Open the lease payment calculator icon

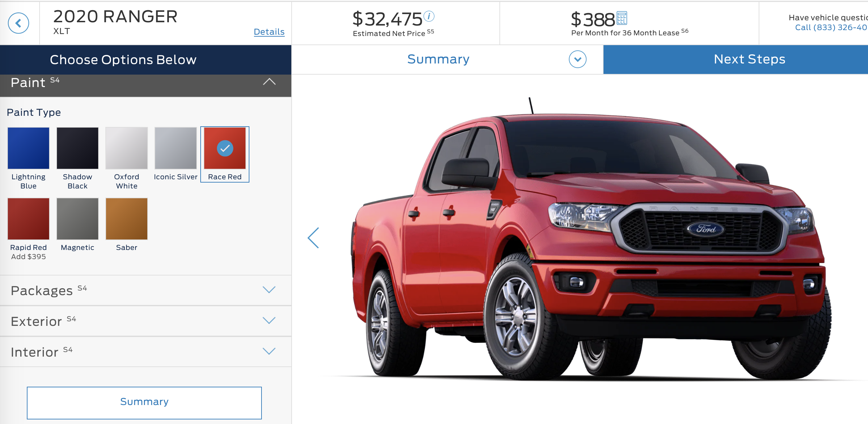pyautogui.click(x=622, y=18)
